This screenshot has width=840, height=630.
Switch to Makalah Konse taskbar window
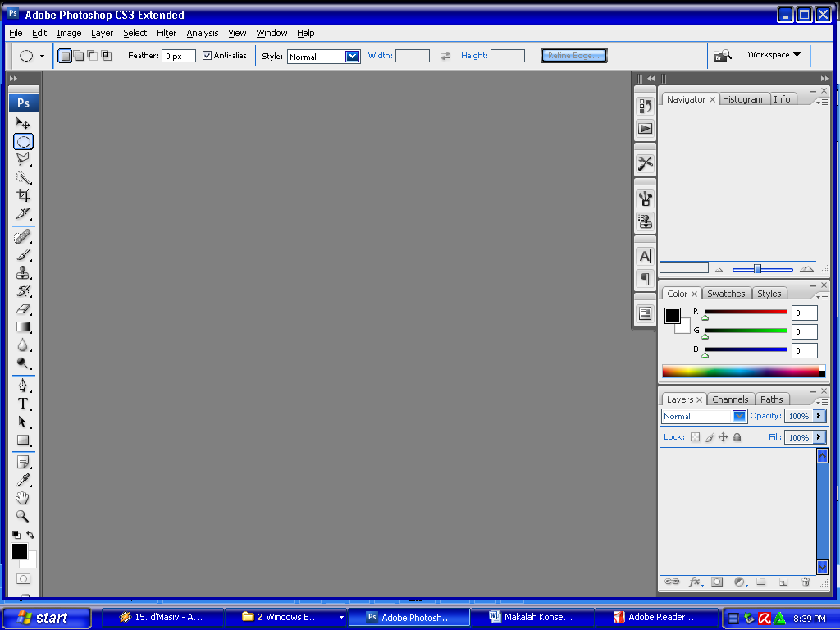(532, 618)
